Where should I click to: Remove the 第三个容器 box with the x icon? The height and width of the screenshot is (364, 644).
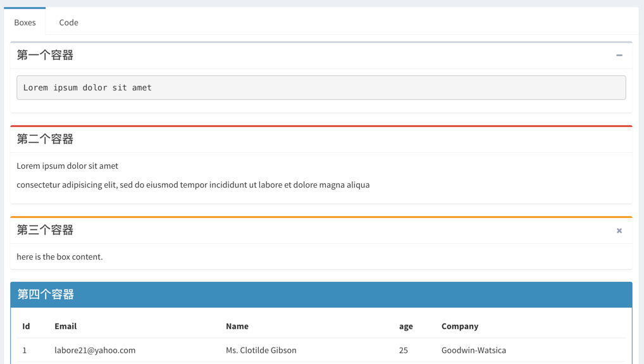tap(619, 231)
